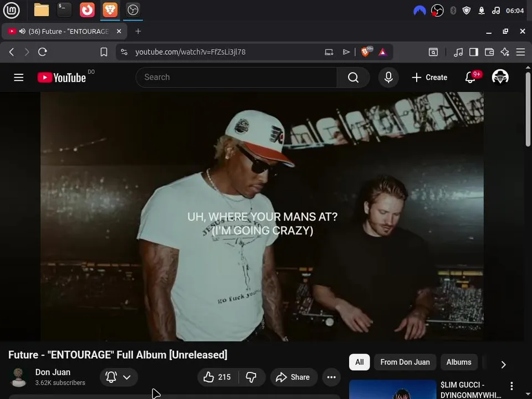Image resolution: width=532 pixels, height=399 pixels.
Task: Reload the YouTube page
Action: [x=43, y=52]
